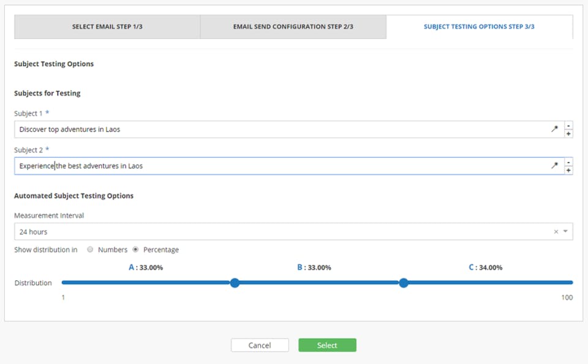Viewport: 588px width, 364px height.
Task: Remove Subject 1 with its minus button
Action: (x=569, y=125)
